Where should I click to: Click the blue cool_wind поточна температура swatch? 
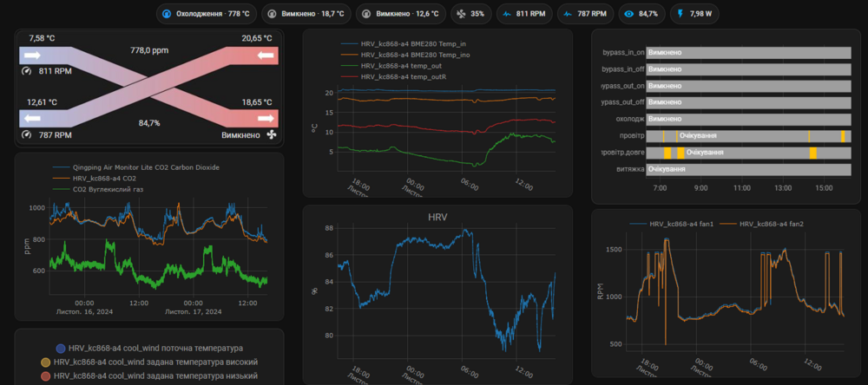coord(60,348)
